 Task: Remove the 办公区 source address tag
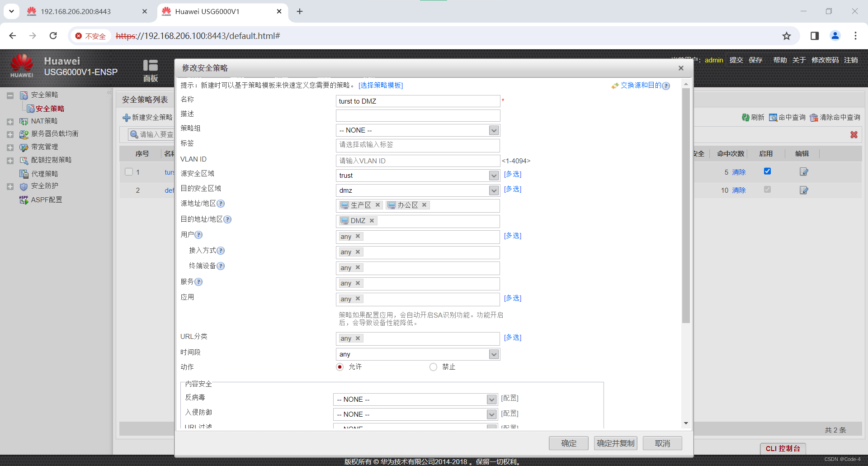pyautogui.click(x=424, y=205)
